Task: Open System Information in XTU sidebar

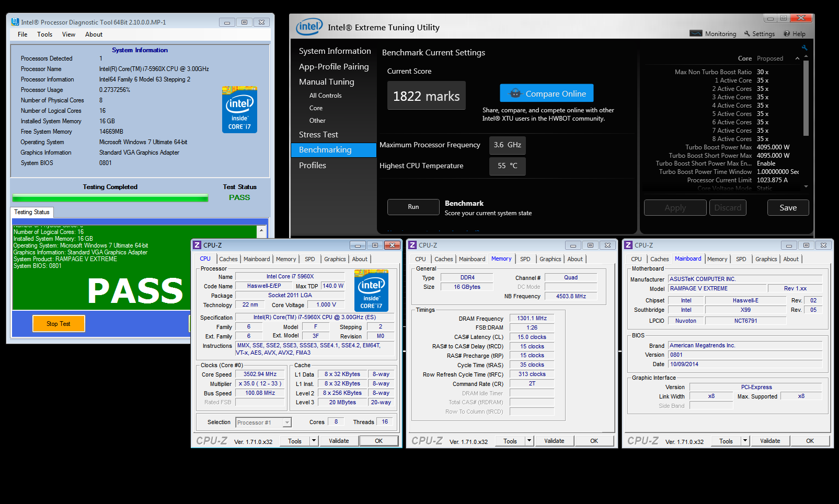Action: click(x=335, y=51)
